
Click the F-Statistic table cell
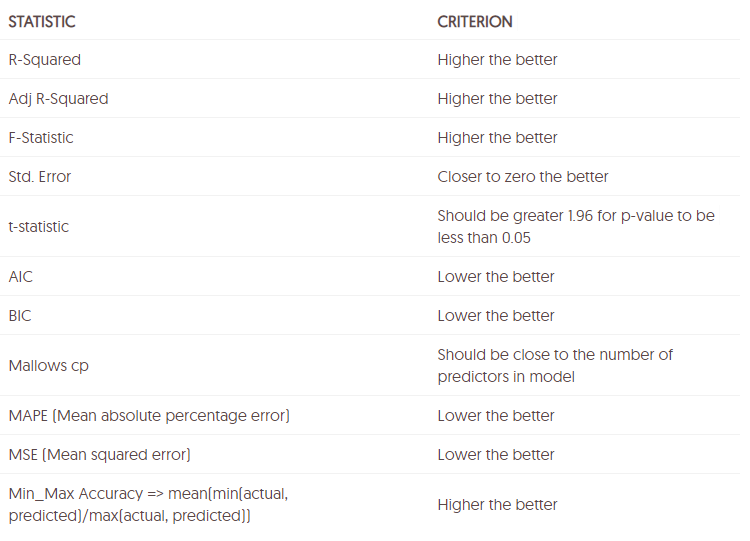(41, 138)
